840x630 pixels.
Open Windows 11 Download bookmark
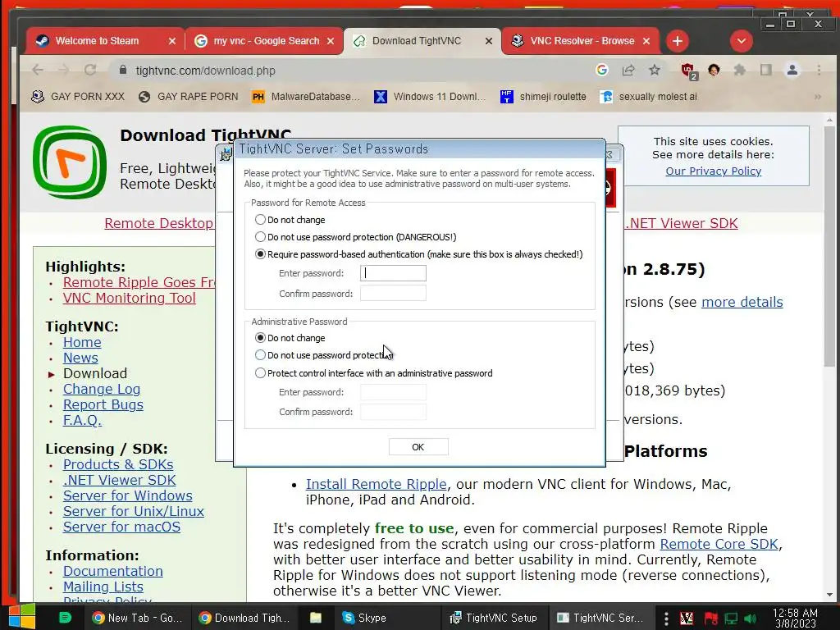click(x=430, y=97)
